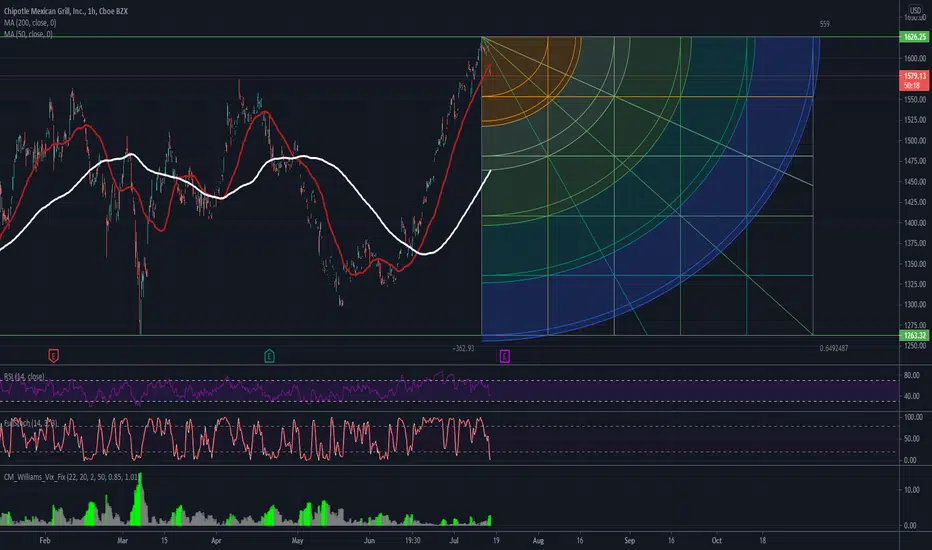Click the 1400.00 price axis label

point(915,223)
